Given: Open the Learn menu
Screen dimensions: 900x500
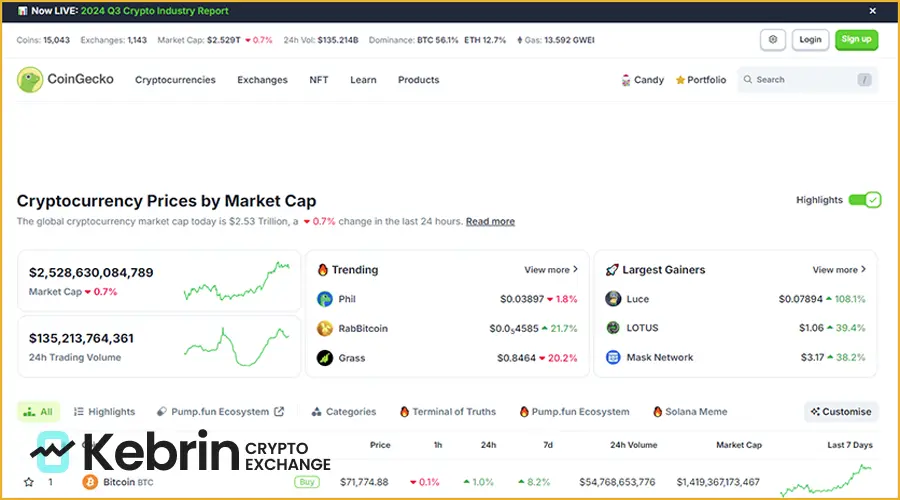Looking at the screenshot, I should tap(363, 80).
